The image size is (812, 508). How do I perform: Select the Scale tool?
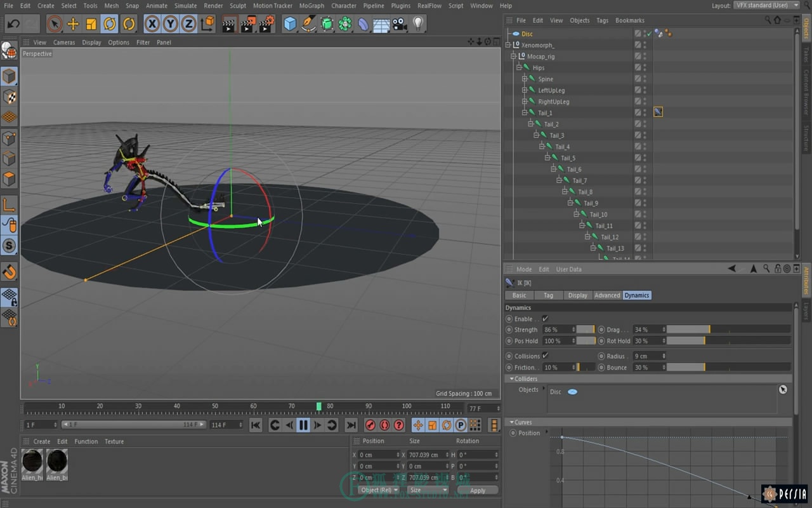coord(91,24)
